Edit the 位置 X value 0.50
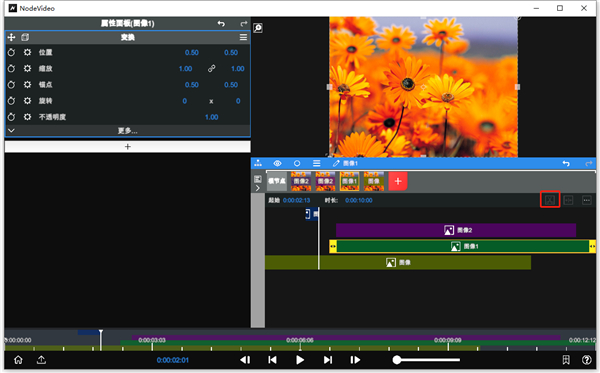Image resolution: width=600 pixels, height=373 pixels. [x=192, y=52]
